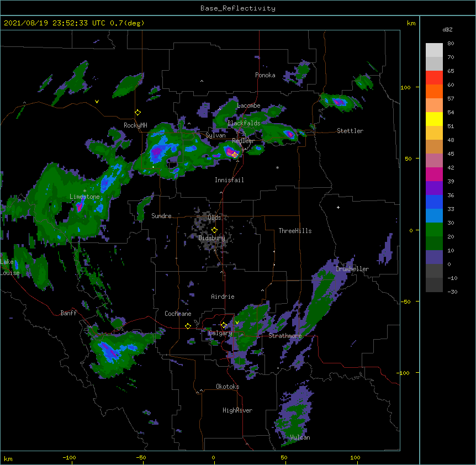This screenshot has height=465, width=476.
Task: Select the Blackfalds city label
Action: pyautogui.click(x=244, y=123)
